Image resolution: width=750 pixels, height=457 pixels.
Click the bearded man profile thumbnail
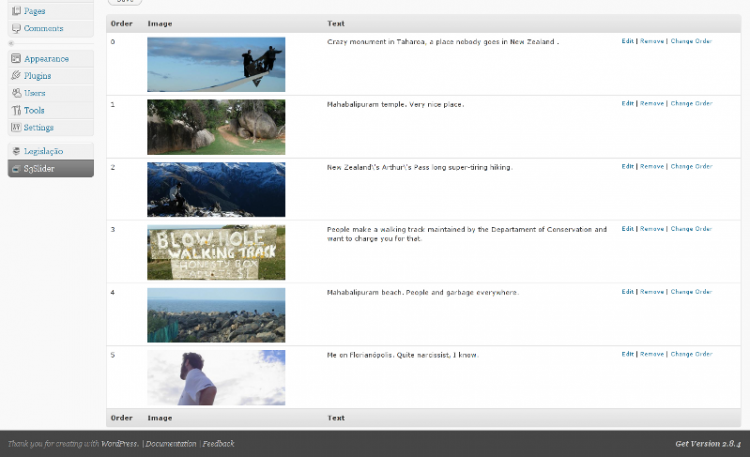click(x=216, y=378)
